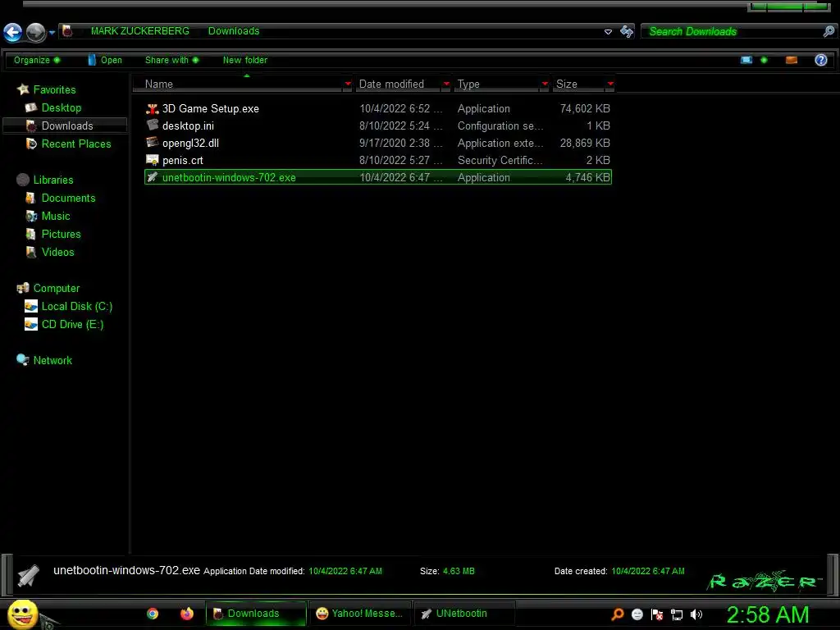Click the 'Application exte...' type cell
Viewport: 840px width, 630px height.
pos(500,143)
